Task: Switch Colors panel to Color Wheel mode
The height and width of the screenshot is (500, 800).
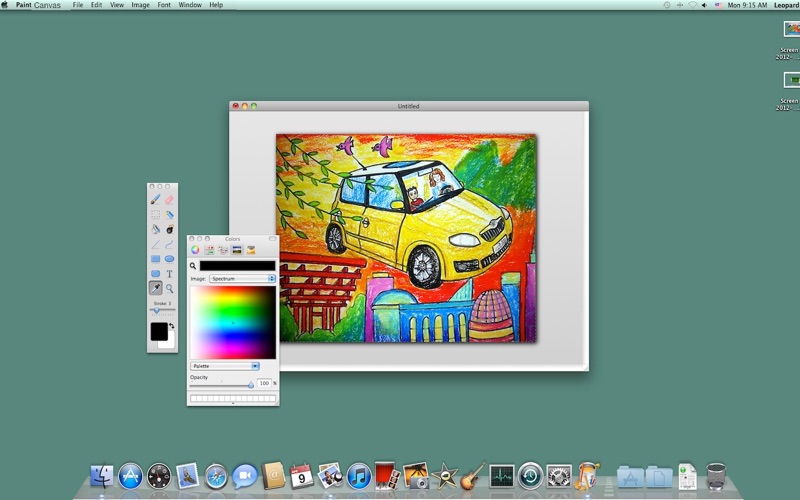Action: tap(195, 249)
